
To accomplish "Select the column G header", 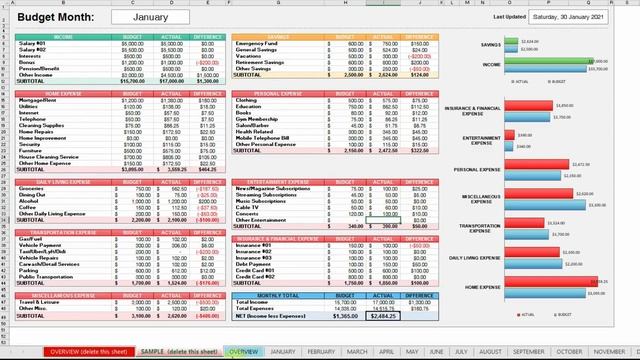I will pyautogui.click(x=278, y=2).
